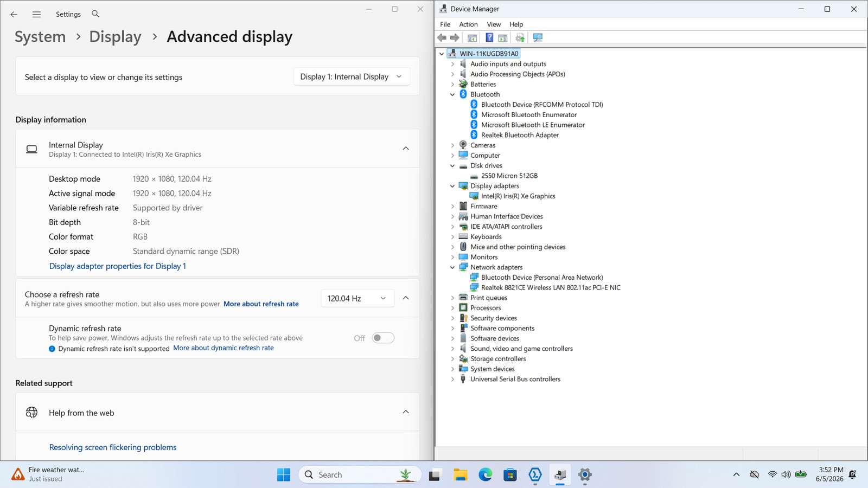Open Fire weather watch widget
This screenshot has height=488, width=868.
click(x=48, y=474)
